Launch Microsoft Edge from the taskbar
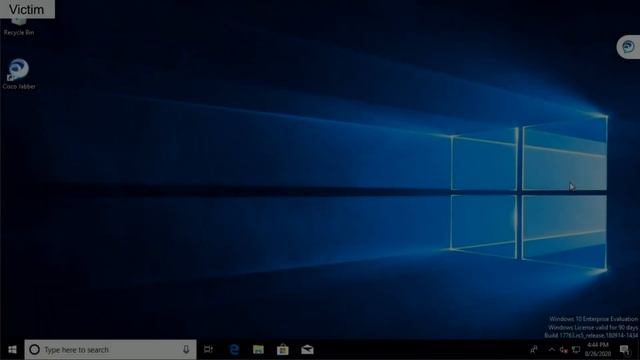 tap(234, 350)
